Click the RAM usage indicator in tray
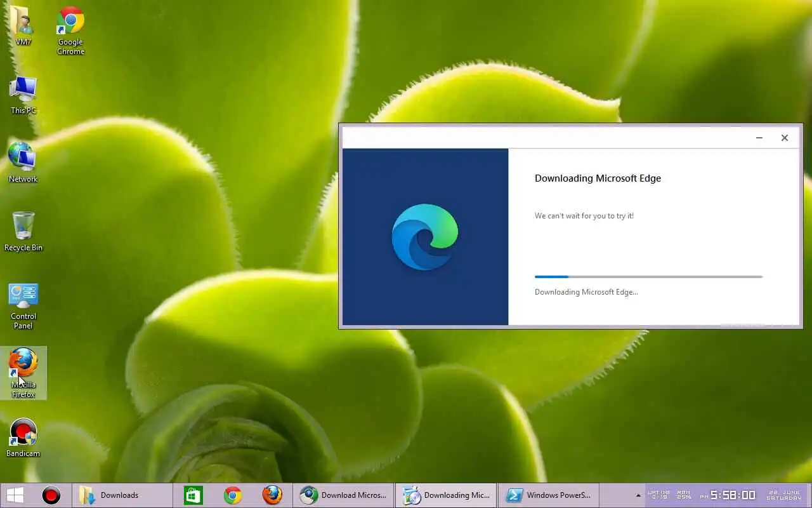812x508 pixels. click(684, 495)
